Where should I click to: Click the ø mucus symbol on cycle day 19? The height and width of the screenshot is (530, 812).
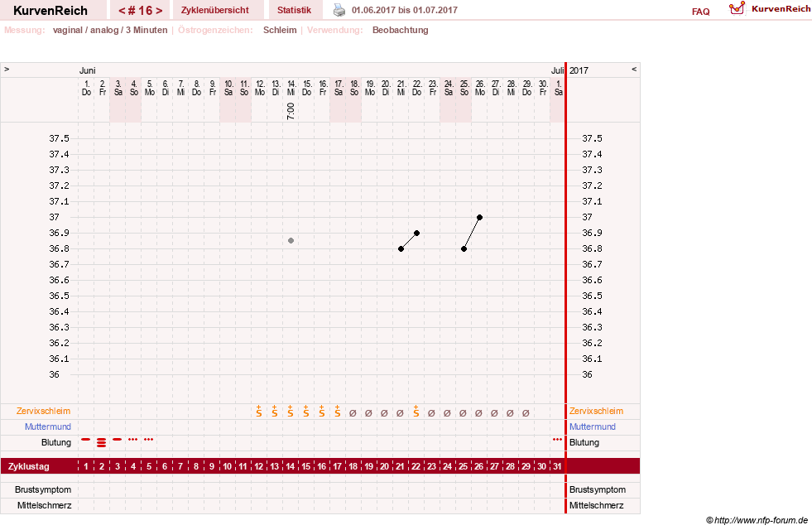pos(368,413)
